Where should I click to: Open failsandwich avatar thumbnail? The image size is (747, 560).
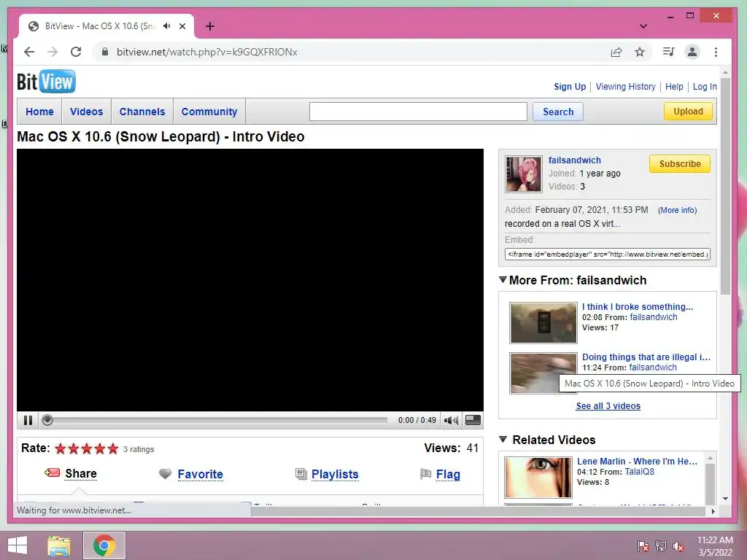[x=524, y=174]
